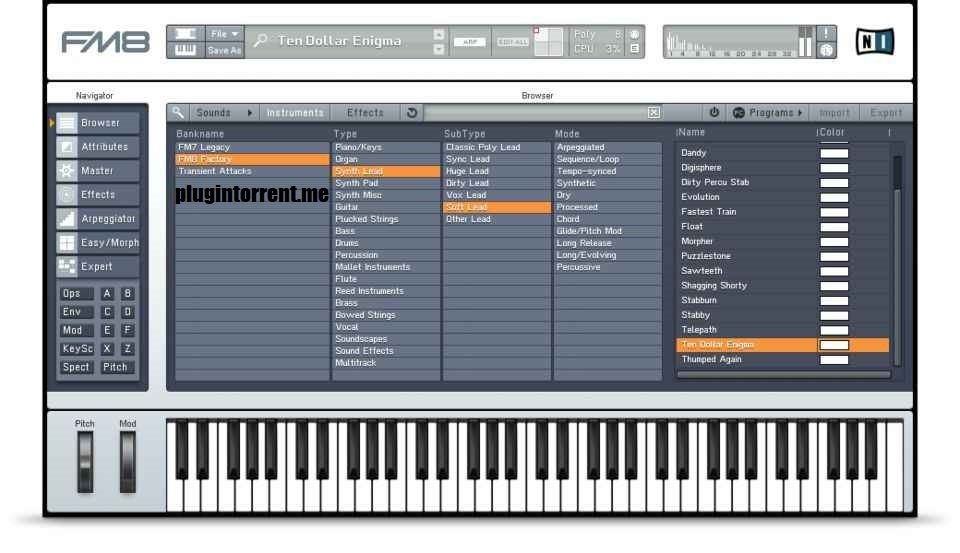Select operator Z button
960x553 pixels.
click(x=127, y=348)
